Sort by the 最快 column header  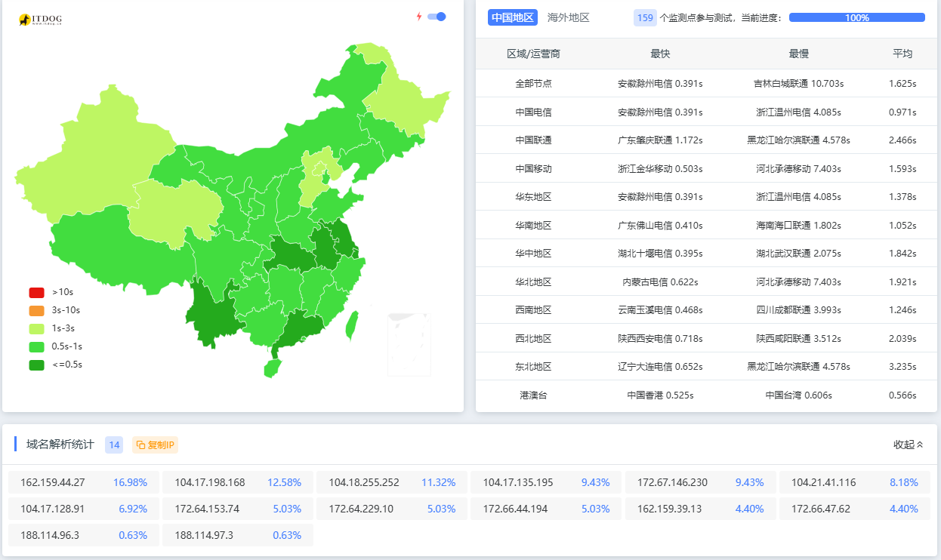[659, 54]
